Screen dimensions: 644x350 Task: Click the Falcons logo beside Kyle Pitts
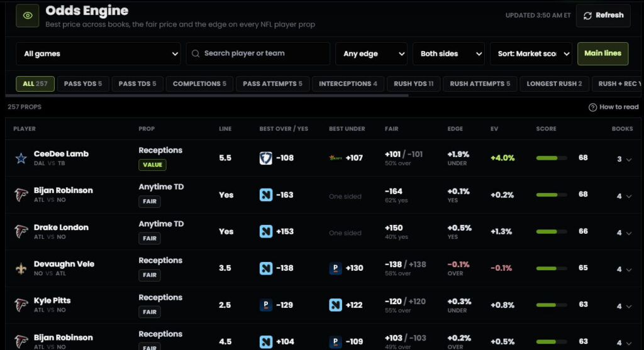click(x=21, y=305)
